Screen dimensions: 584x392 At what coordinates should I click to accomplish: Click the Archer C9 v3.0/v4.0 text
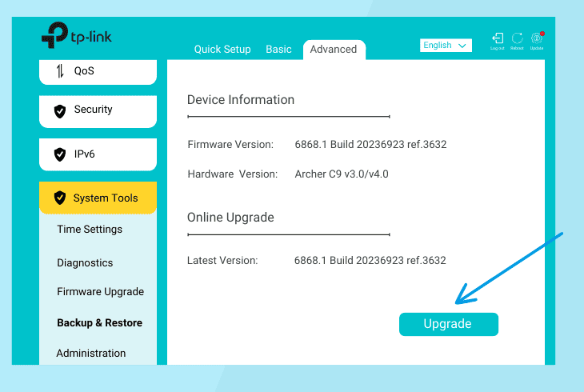pos(342,174)
